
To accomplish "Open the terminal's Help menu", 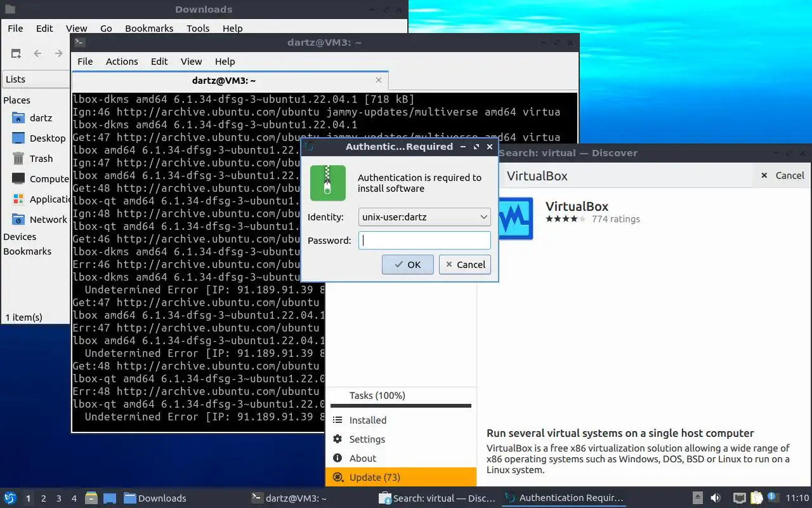I will point(225,61).
